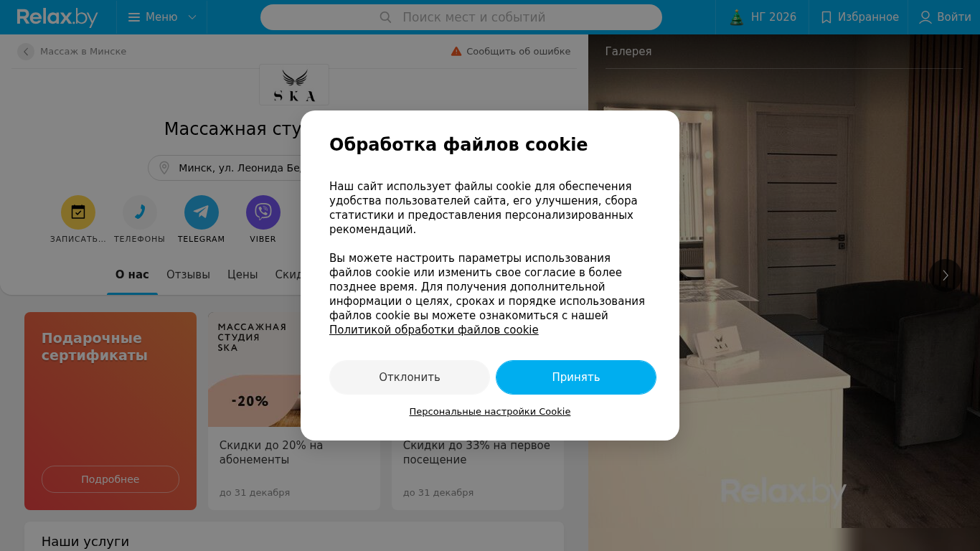Open the Записать booking calendar icon

pos(78,212)
